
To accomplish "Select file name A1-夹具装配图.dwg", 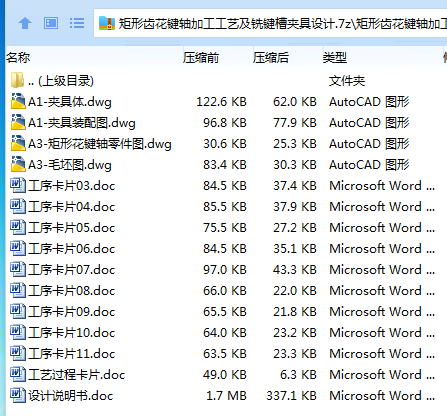I will click(x=82, y=123).
